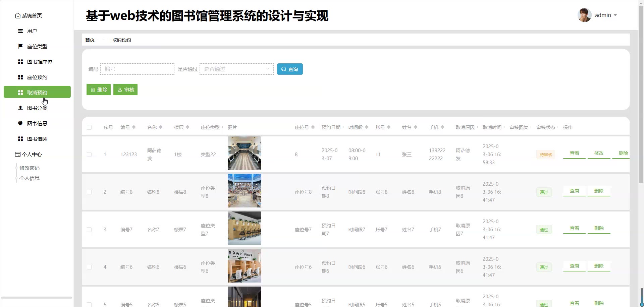Click the list icon beside 用户
Image resolution: width=644 pixels, height=307 pixels.
pos(20,31)
